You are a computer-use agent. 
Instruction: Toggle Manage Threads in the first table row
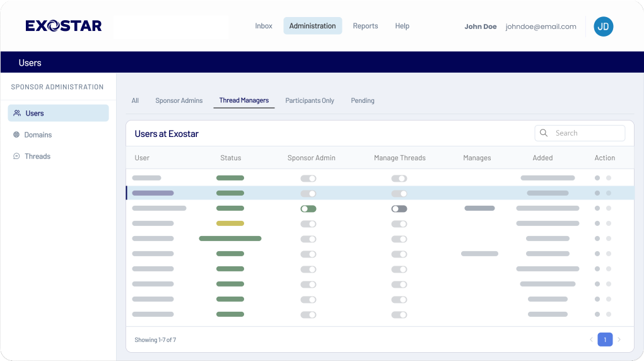point(399,179)
